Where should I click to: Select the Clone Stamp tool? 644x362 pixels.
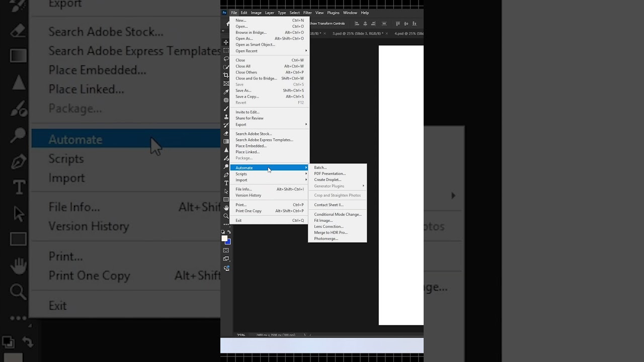(x=226, y=117)
